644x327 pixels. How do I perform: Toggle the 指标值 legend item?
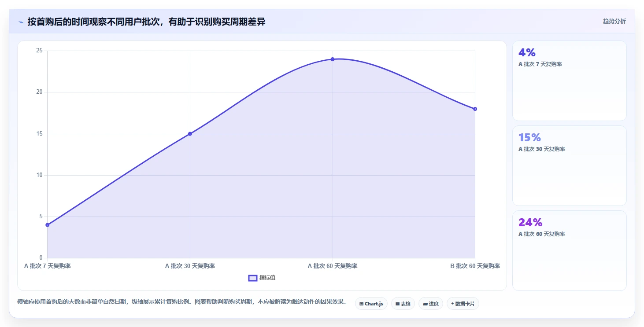click(x=262, y=278)
